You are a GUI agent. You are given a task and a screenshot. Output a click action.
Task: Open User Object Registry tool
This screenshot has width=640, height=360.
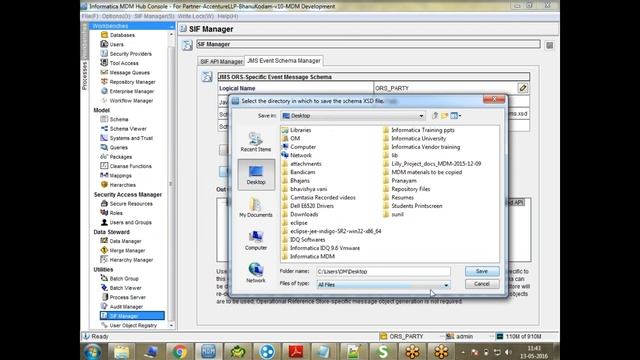(x=133, y=326)
